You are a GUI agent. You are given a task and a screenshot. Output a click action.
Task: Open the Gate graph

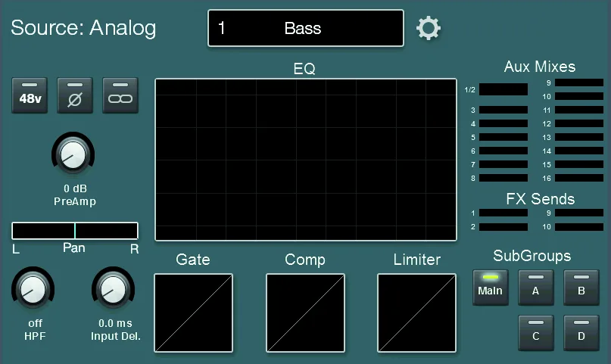194,313
